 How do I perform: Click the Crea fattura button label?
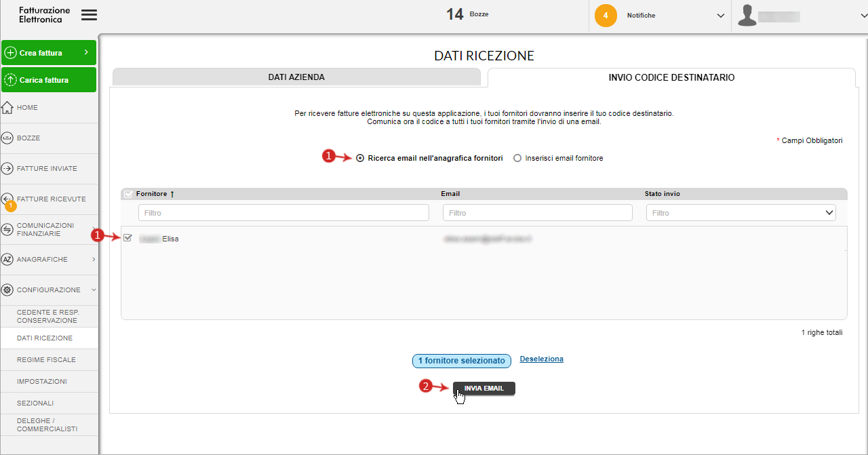coord(41,53)
